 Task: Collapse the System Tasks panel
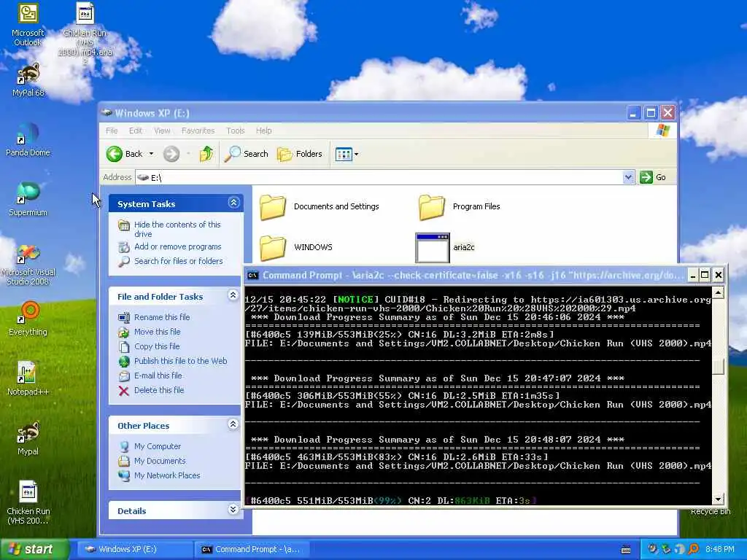233,203
